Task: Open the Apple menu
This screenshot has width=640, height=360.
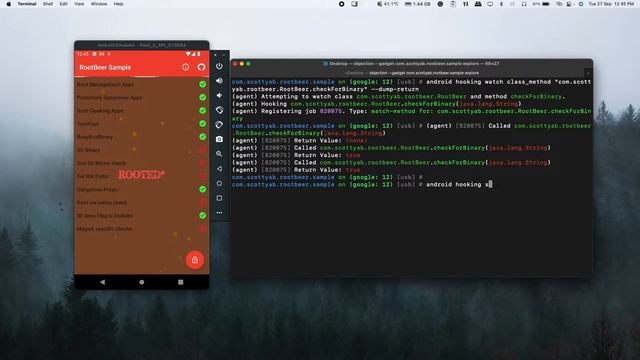Action: 9,4
